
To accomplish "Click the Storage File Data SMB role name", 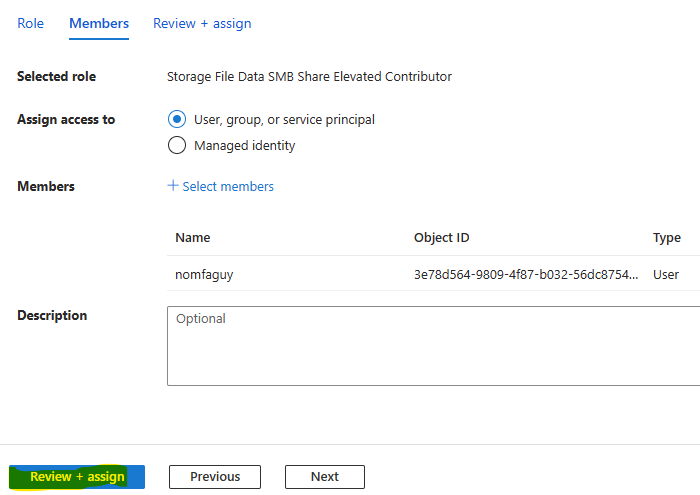I will [309, 76].
